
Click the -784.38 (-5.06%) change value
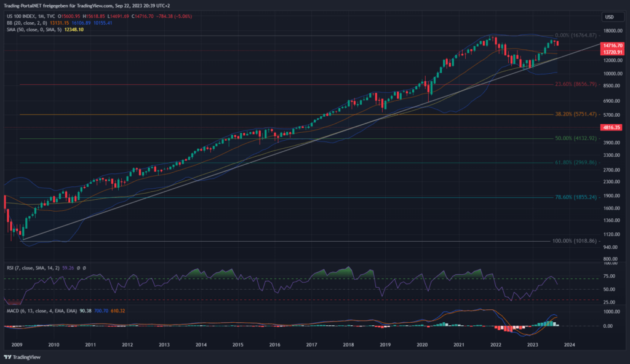[x=175, y=17]
